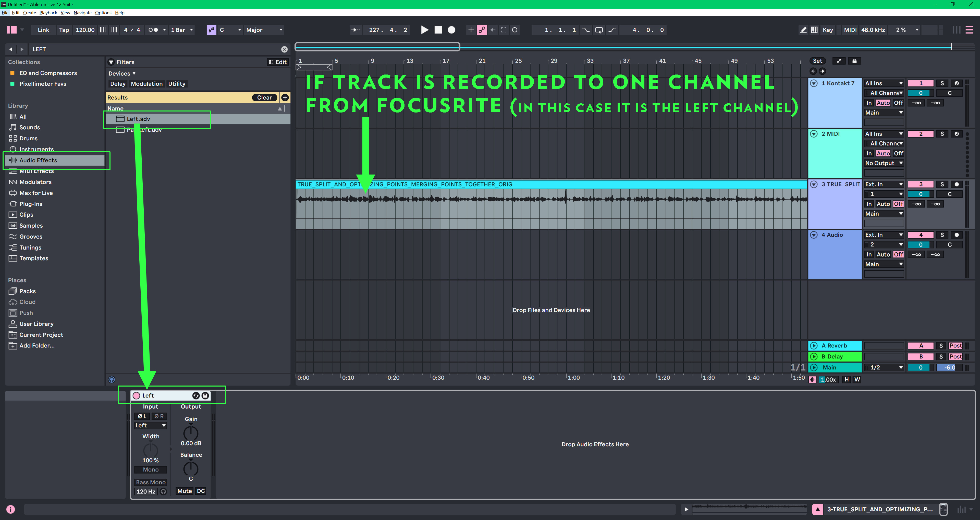Click the Follow playback arrow icon
The image size is (980, 520).
(356, 30)
